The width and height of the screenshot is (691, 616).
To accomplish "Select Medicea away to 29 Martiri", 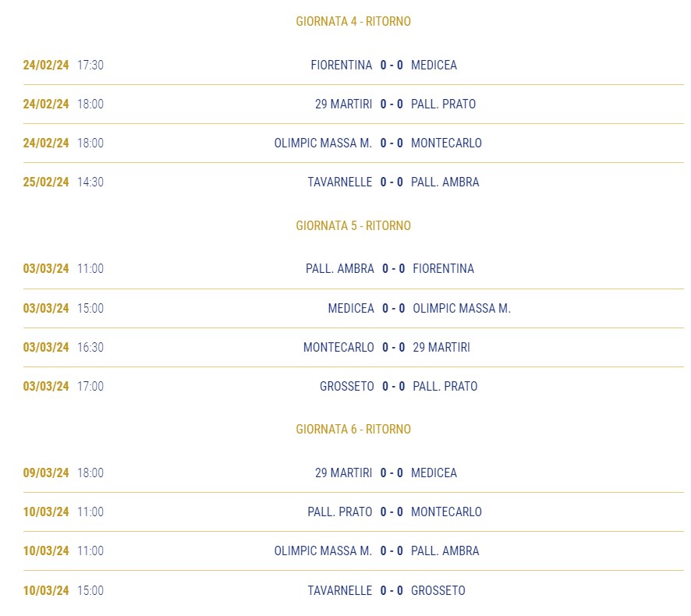I will click(x=434, y=473).
